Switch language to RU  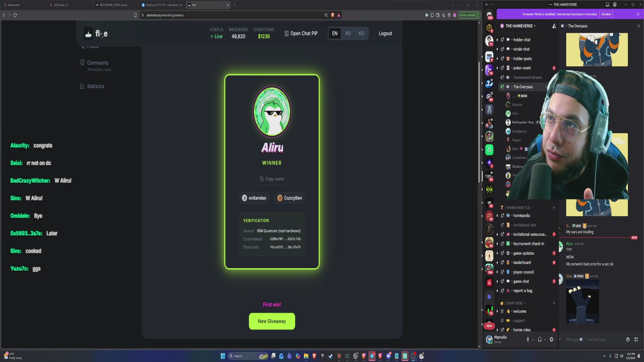348,34
